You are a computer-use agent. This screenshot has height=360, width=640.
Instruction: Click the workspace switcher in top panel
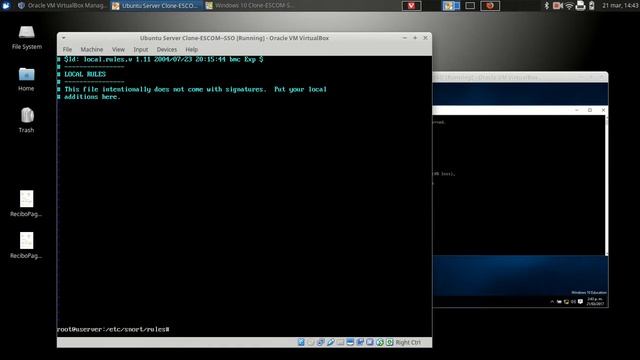[x=451, y=5]
